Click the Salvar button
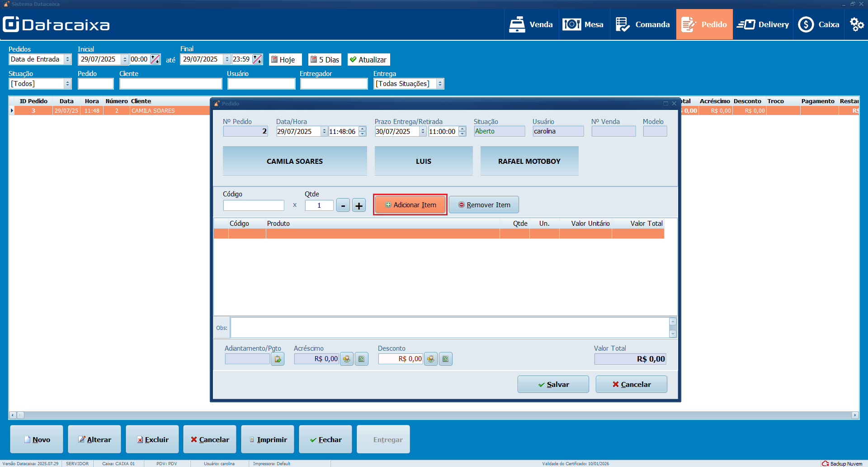 [553, 384]
